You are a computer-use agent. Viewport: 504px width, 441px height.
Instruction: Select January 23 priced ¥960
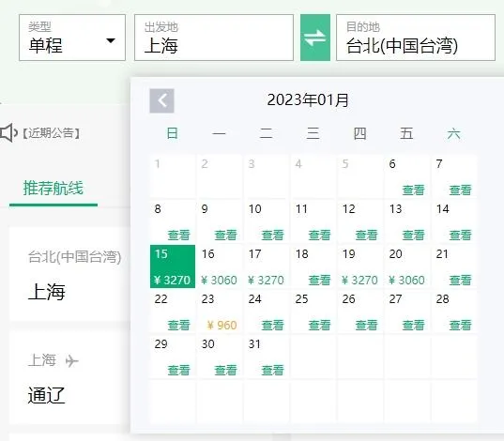(220, 312)
